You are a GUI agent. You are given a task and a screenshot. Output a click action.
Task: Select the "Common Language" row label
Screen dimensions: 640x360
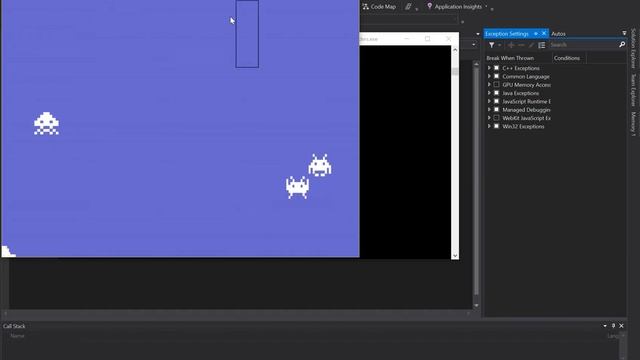click(526, 76)
